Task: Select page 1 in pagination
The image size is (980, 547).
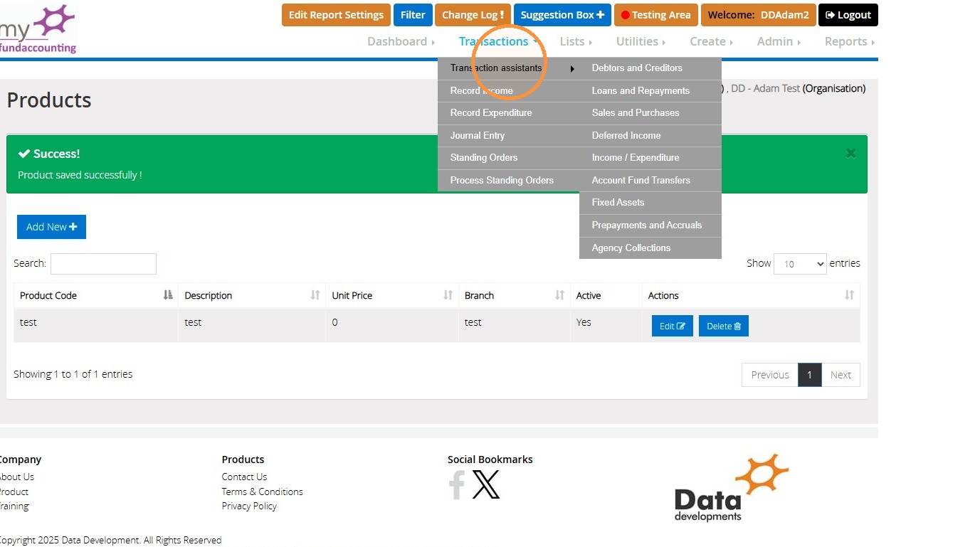Action: [x=810, y=375]
